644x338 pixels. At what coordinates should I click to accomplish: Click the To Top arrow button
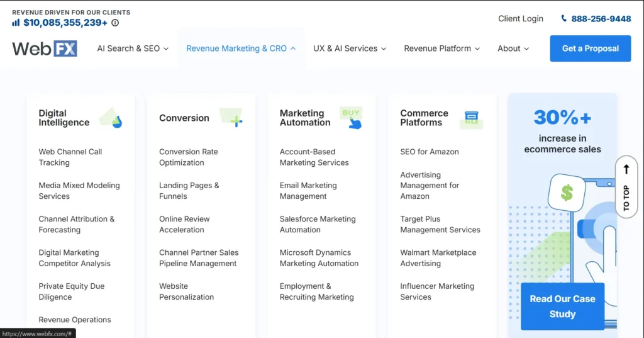626,187
